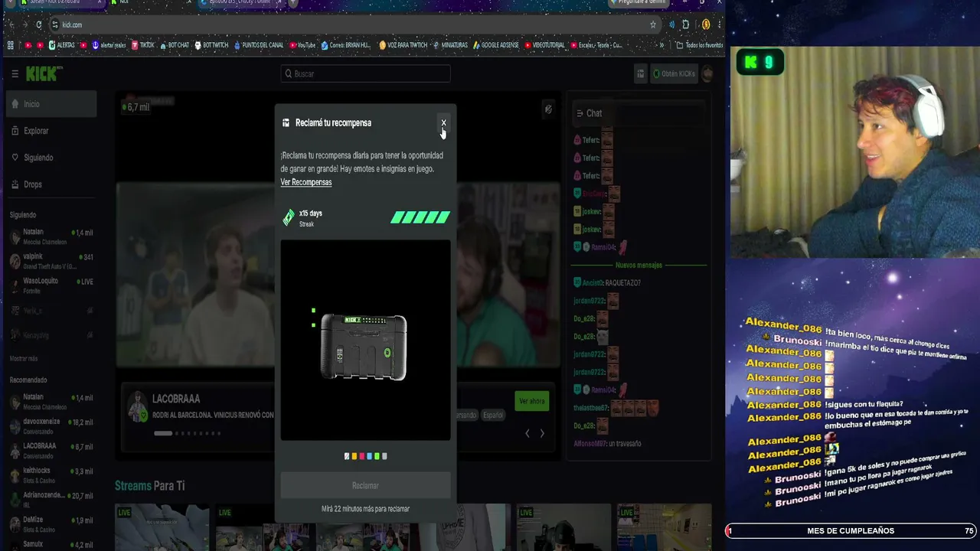Click the KICK logo
Screen dimensions: 980x551
click(x=44, y=73)
